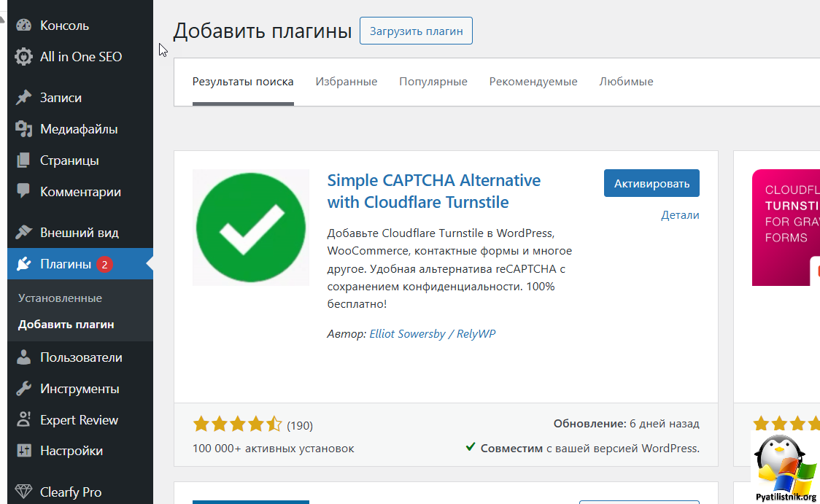Click the Инструменты wrench icon
The width and height of the screenshot is (820, 504).
[x=23, y=389]
